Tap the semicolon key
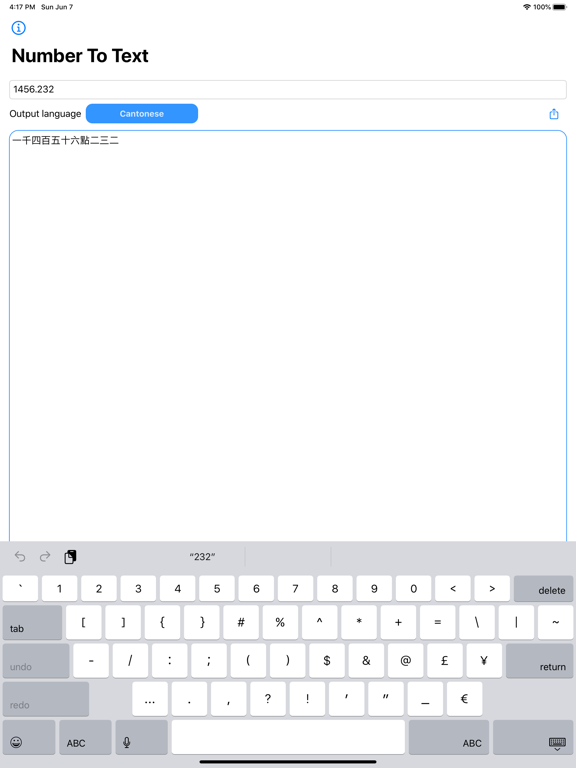 (x=209, y=661)
